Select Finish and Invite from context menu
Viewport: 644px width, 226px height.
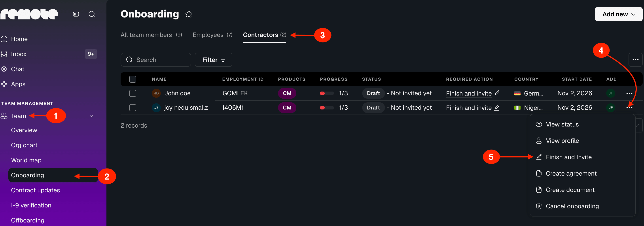tap(568, 157)
